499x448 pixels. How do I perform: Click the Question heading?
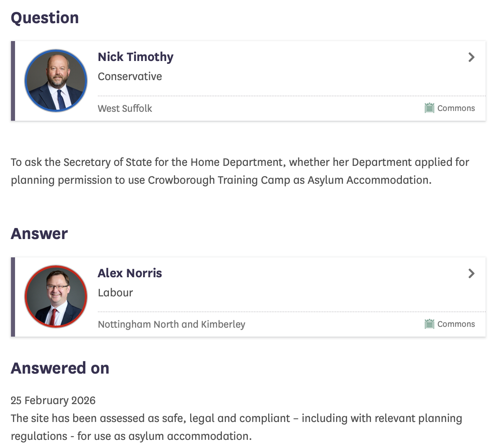pos(45,18)
